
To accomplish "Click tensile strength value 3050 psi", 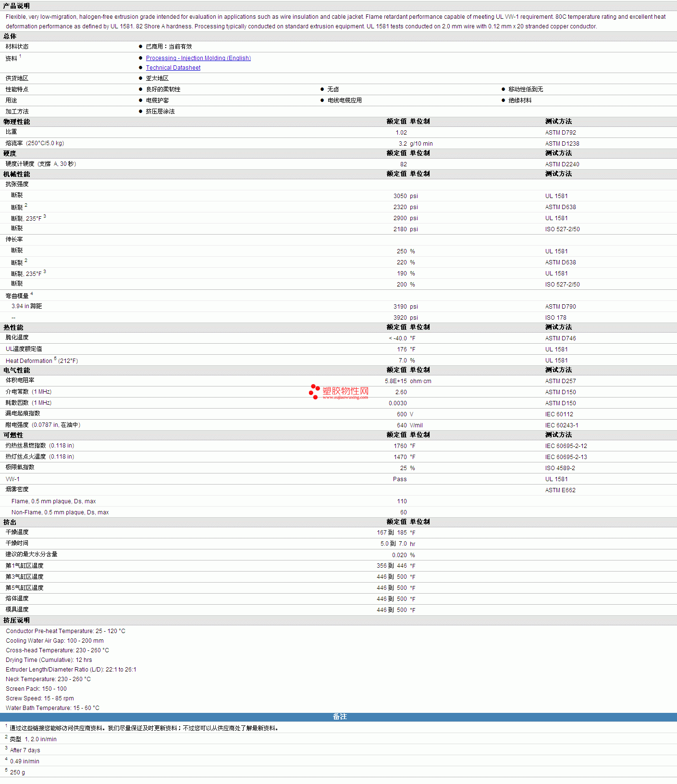I will coord(406,196).
